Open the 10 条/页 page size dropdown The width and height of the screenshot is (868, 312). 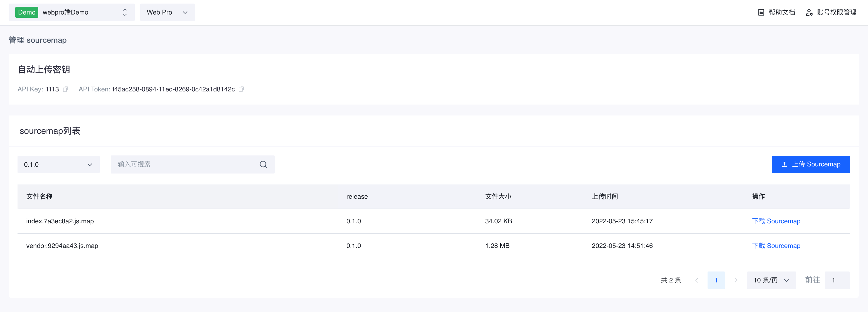coord(771,280)
